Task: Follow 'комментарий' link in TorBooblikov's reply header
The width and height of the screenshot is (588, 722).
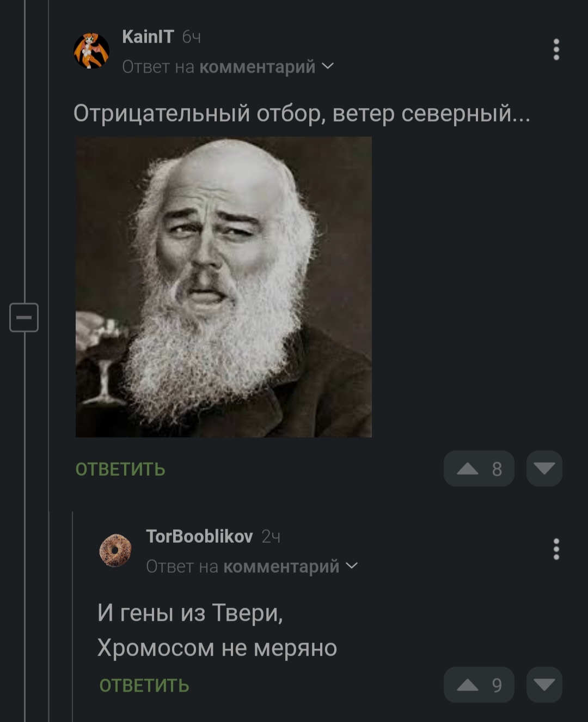Action: pos(281,566)
